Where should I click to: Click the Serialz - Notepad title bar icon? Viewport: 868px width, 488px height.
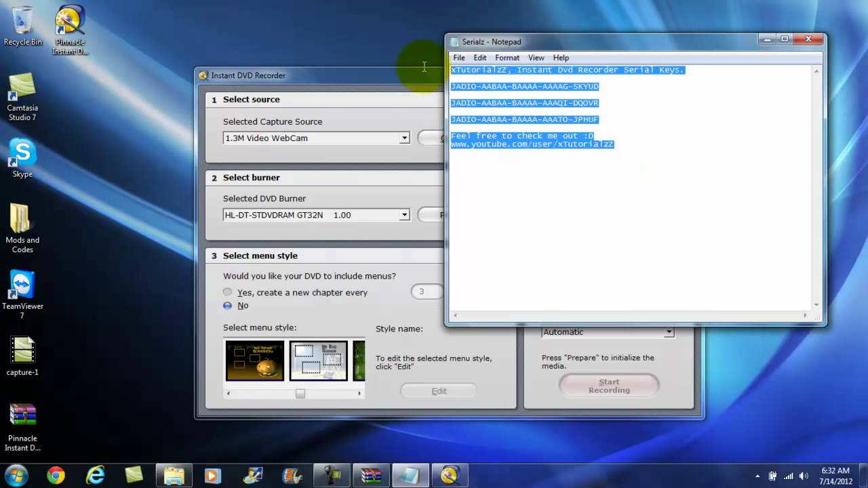point(454,42)
